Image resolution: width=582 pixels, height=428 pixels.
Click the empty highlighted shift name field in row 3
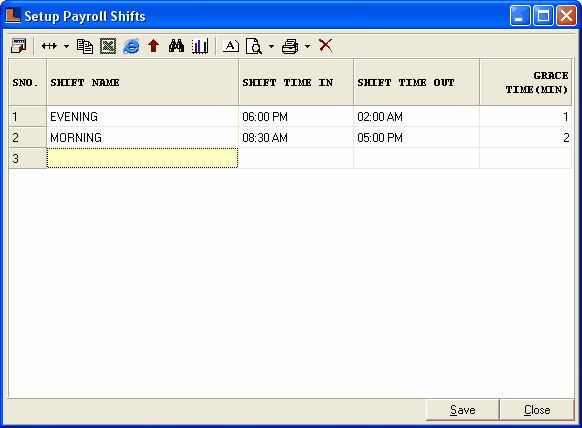point(143,158)
